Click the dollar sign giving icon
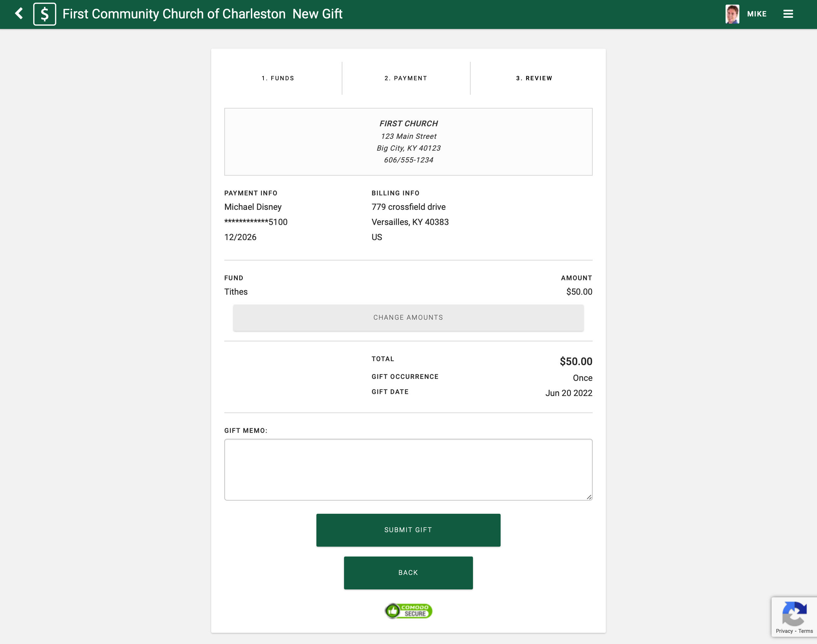 click(44, 14)
